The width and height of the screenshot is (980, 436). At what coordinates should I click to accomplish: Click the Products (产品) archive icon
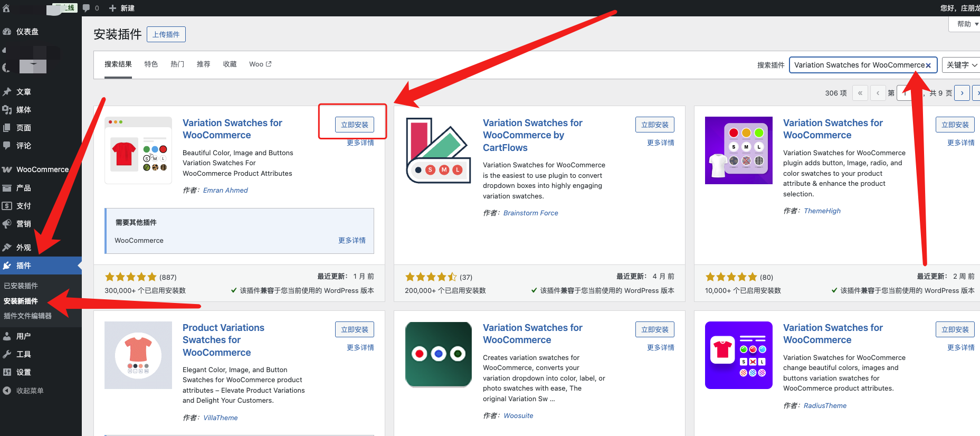[7, 188]
